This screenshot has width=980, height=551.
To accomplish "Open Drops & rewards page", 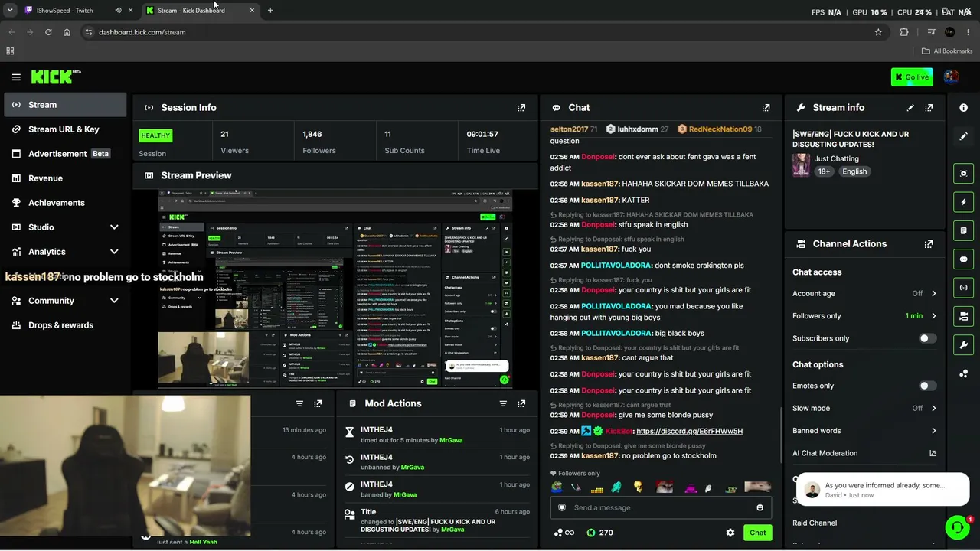I will (x=65, y=325).
